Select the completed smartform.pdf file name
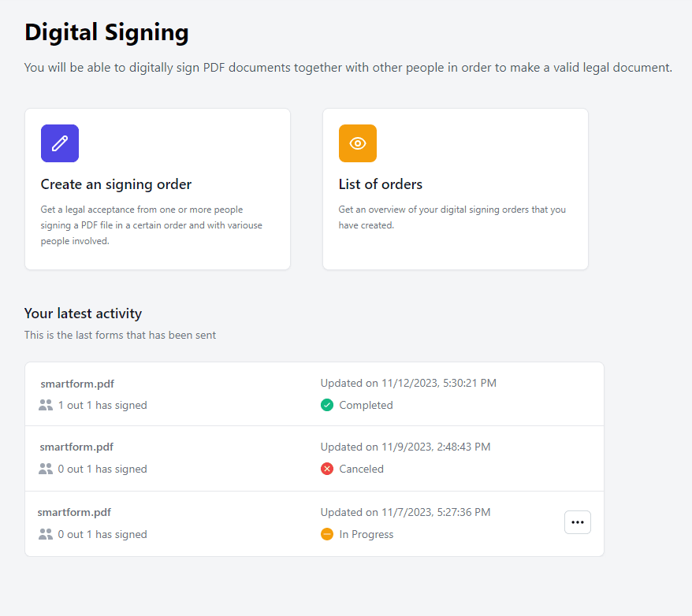Image resolution: width=692 pixels, height=616 pixels. point(76,384)
